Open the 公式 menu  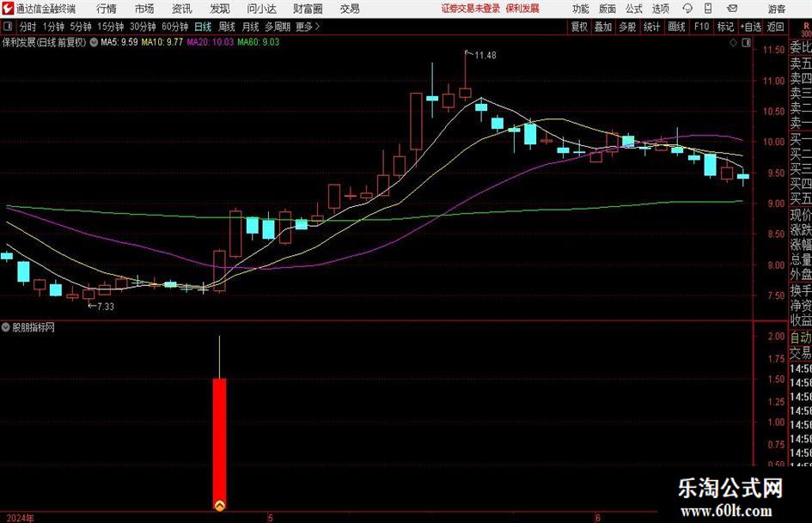633,9
